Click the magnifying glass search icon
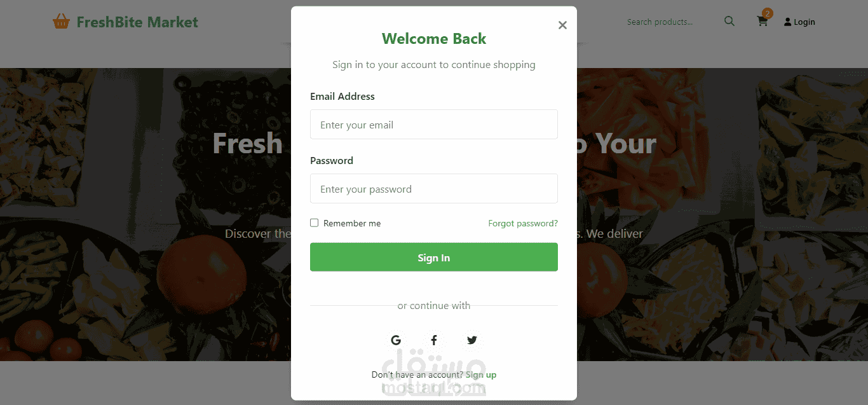The image size is (868, 405). pos(729,22)
